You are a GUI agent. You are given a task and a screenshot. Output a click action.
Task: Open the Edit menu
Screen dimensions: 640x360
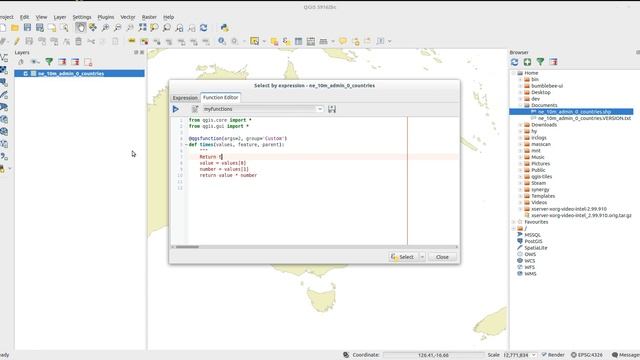[24, 17]
